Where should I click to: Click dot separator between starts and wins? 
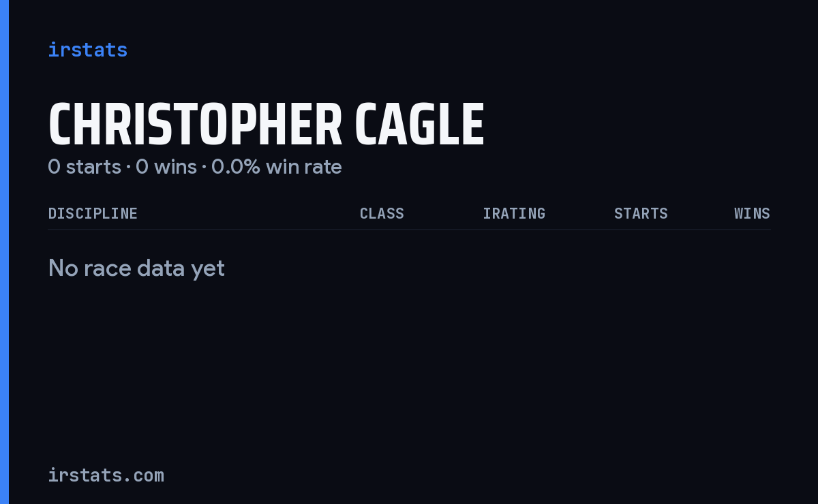click(128, 167)
